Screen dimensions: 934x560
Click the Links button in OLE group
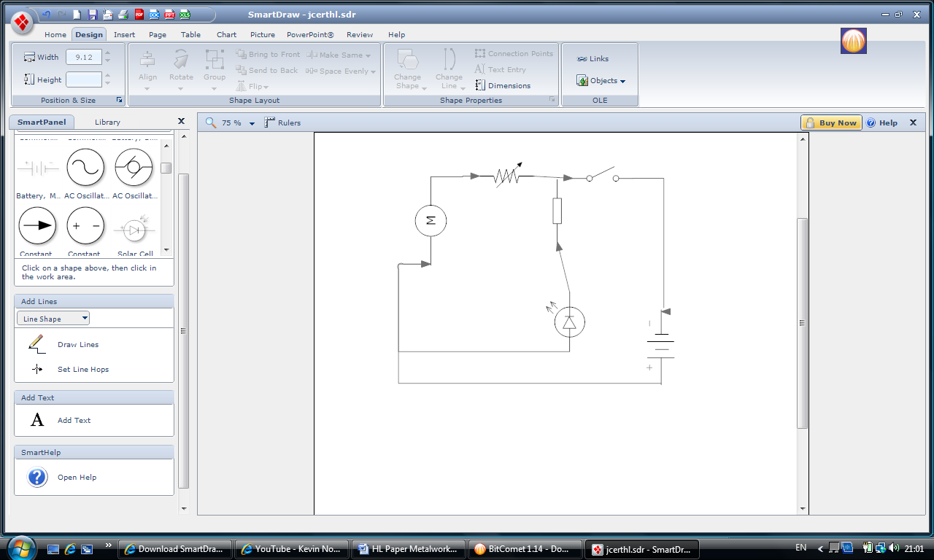point(593,58)
